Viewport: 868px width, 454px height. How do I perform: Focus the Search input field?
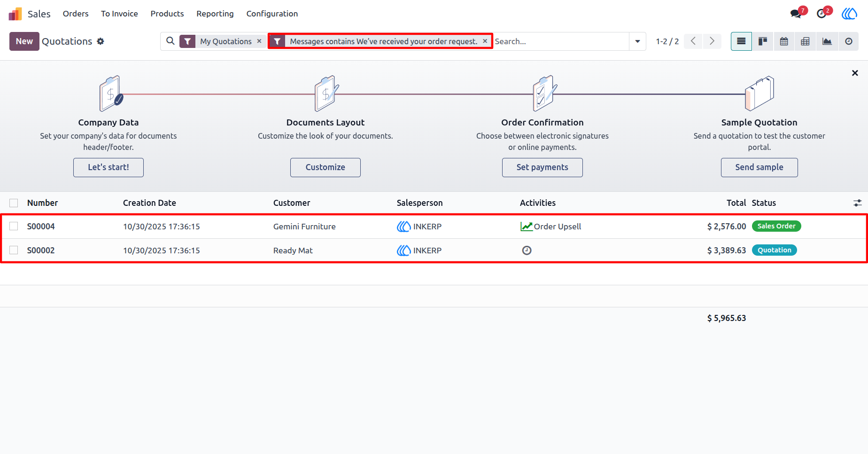click(x=561, y=41)
